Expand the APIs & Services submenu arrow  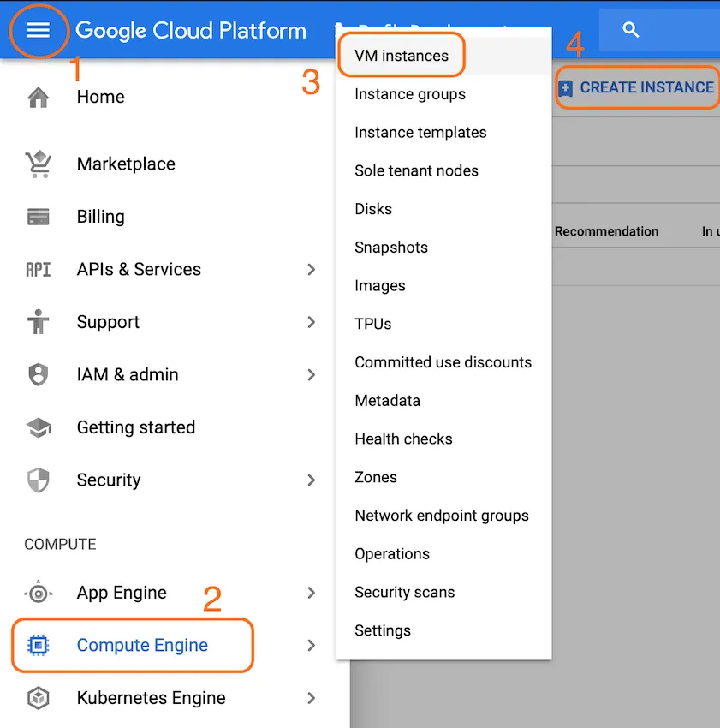click(312, 270)
